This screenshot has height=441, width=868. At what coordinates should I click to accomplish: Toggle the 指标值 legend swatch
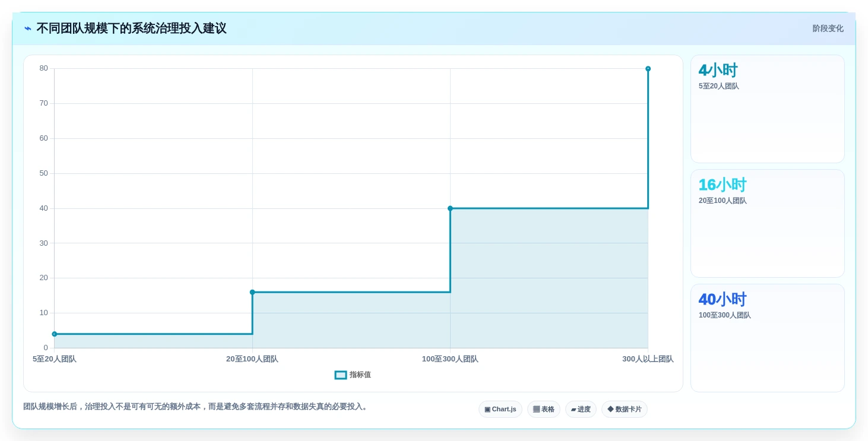[x=341, y=375]
